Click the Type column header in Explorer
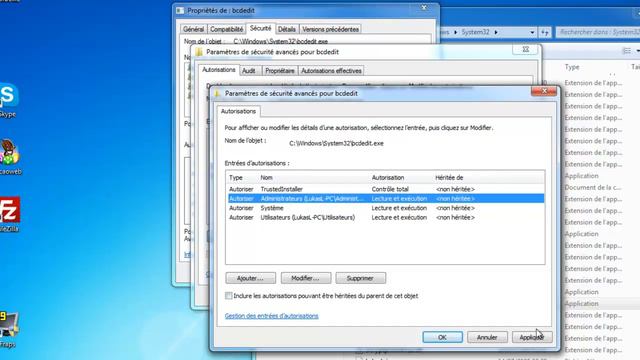The image size is (640, 360). (x=572, y=67)
